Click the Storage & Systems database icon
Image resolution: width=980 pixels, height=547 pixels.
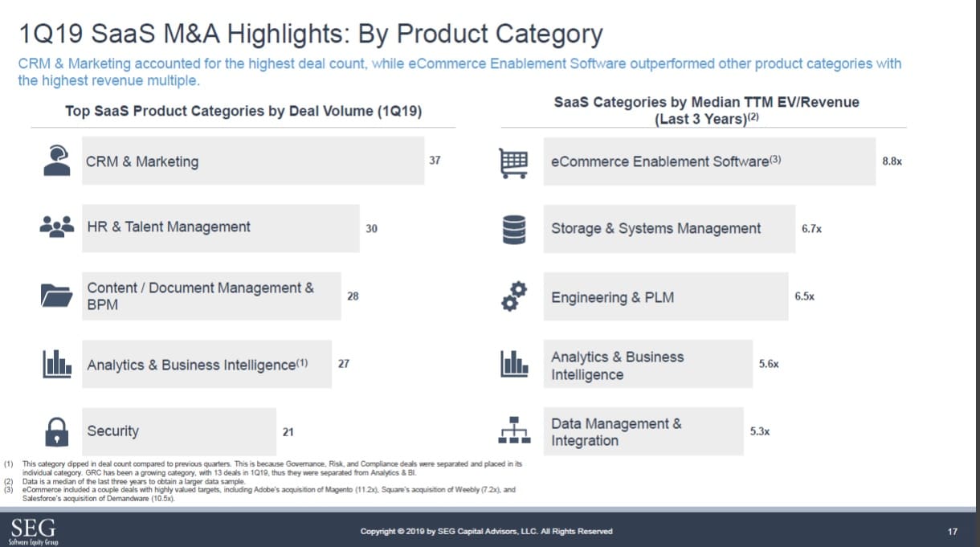pyautogui.click(x=513, y=229)
